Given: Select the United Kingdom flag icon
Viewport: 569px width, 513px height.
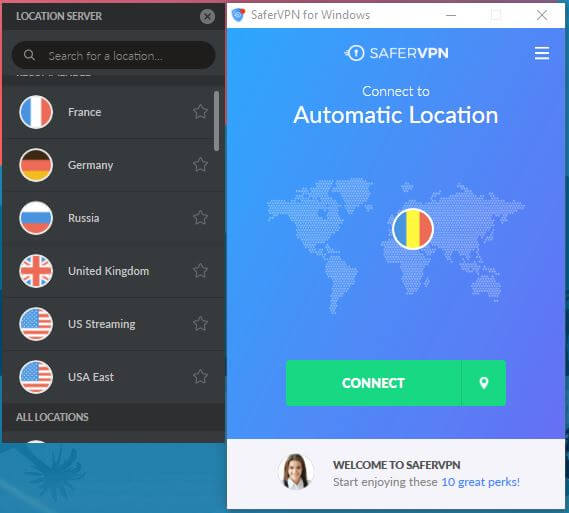Looking at the screenshot, I should pyautogui.click(x=36, y=271).
